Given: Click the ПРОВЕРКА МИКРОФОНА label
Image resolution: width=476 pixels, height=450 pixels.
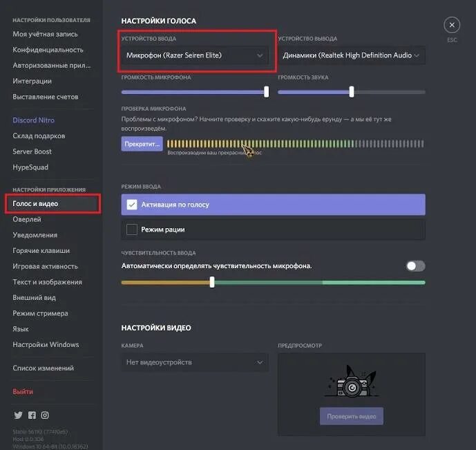Looking at the screenshot, I should tap(153, 109).
